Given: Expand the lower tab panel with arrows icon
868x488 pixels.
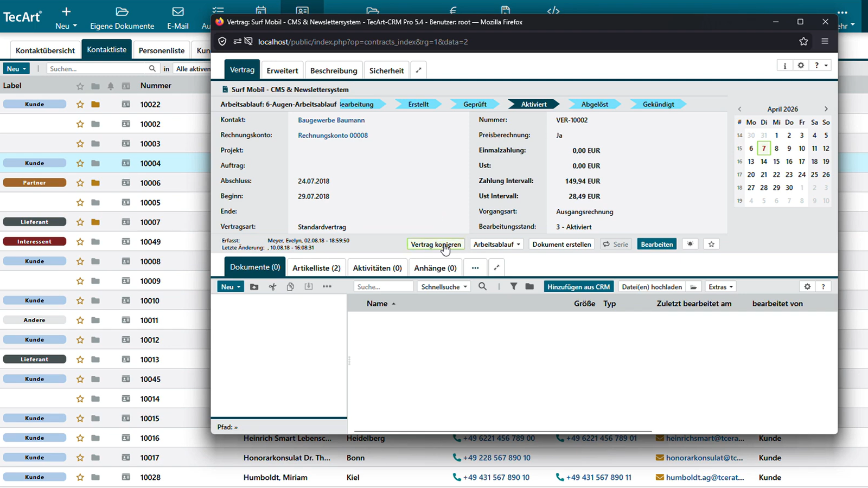Looking at the screenshot, I should [x=496, y=267].
